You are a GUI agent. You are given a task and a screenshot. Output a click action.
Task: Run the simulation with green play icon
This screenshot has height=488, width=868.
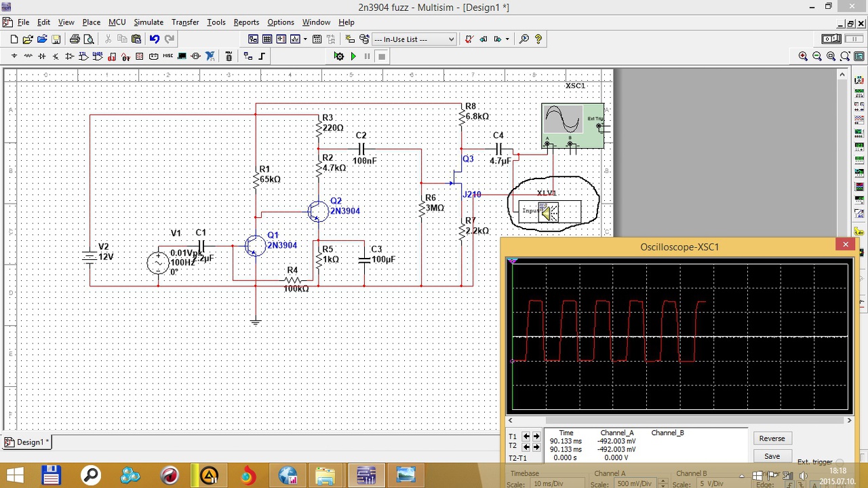click(x=353, y=56)
